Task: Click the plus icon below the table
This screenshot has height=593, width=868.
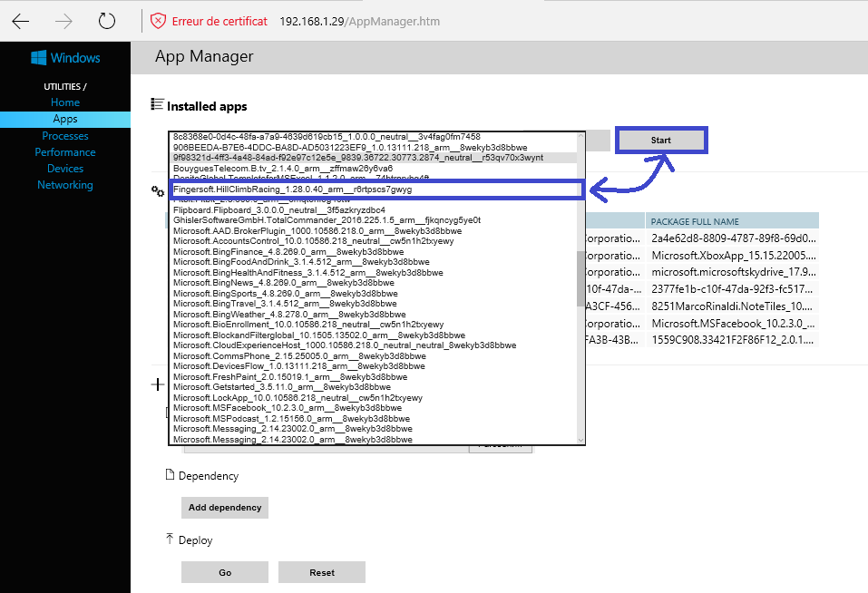Action: coord(158,384)
